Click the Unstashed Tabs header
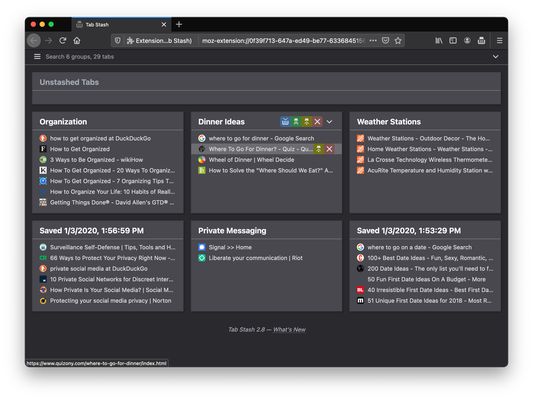 [x=69, y=82]
